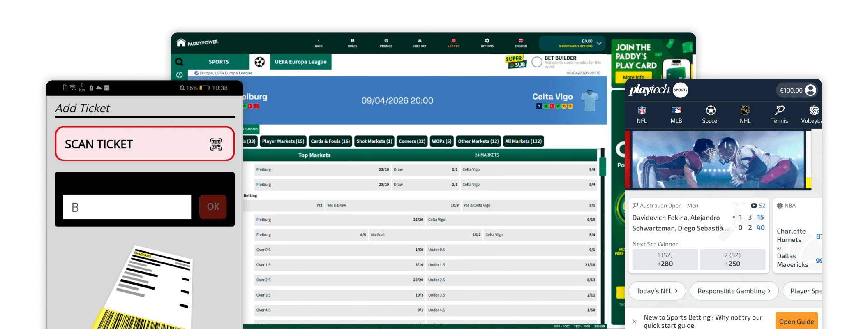Select Free Bet in Paddy Power toolbar
This screenshot has width=868, height=329.
click(420, 43)
